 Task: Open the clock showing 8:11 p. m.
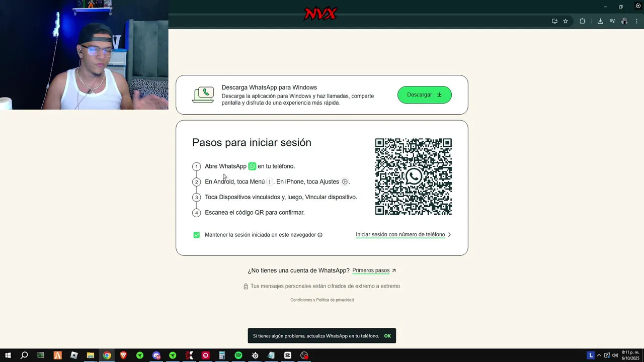click(x=630, y=355)
